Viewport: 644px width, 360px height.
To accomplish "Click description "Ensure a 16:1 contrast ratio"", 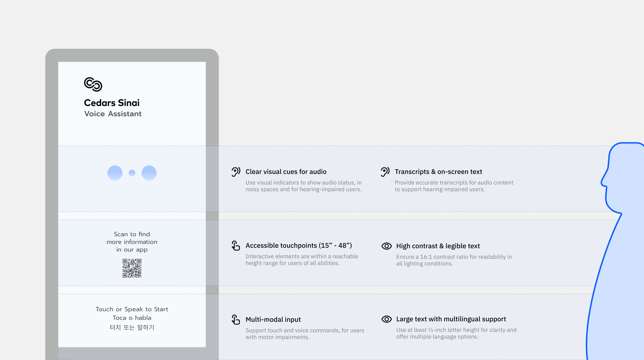I will (454, 260).
